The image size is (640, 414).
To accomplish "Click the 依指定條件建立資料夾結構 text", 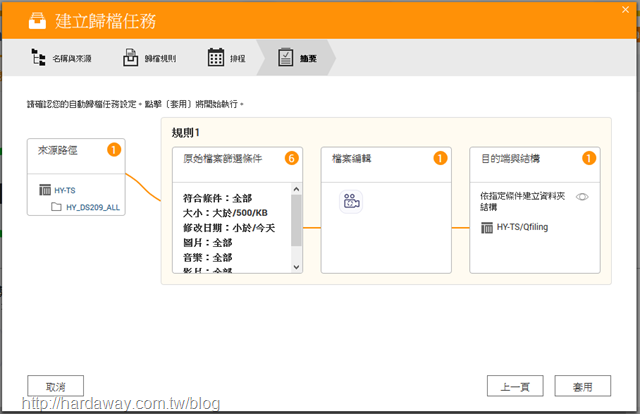I will tap(522, 202).
